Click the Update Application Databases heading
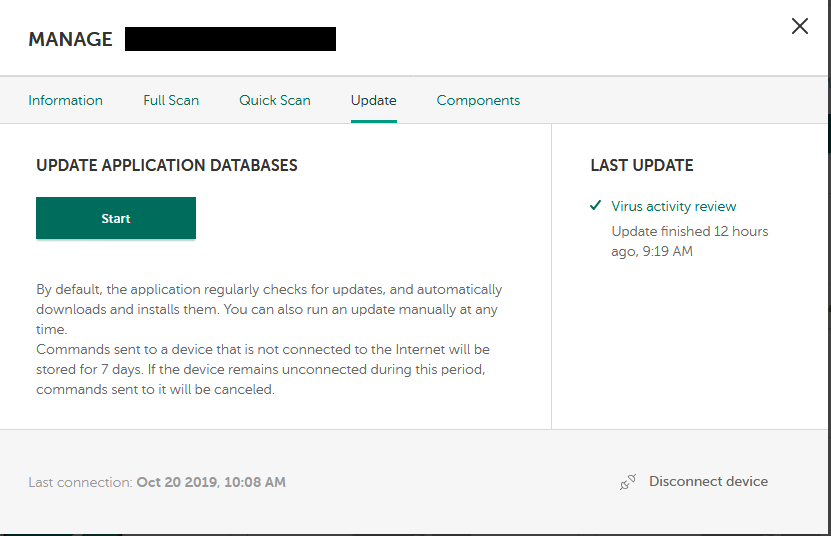The height and width of the screenshot is (536, 831). pyautogui.click(x=167, y=165)
